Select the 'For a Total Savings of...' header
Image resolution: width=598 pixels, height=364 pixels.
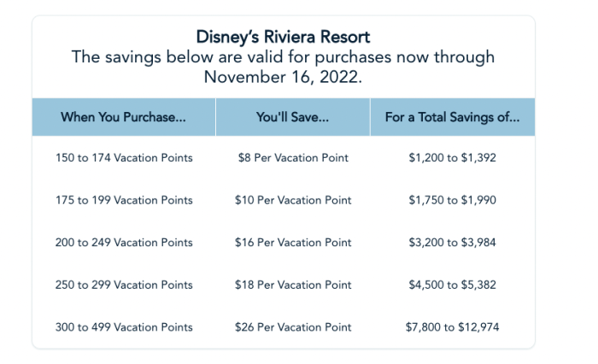tap(452, 117)
